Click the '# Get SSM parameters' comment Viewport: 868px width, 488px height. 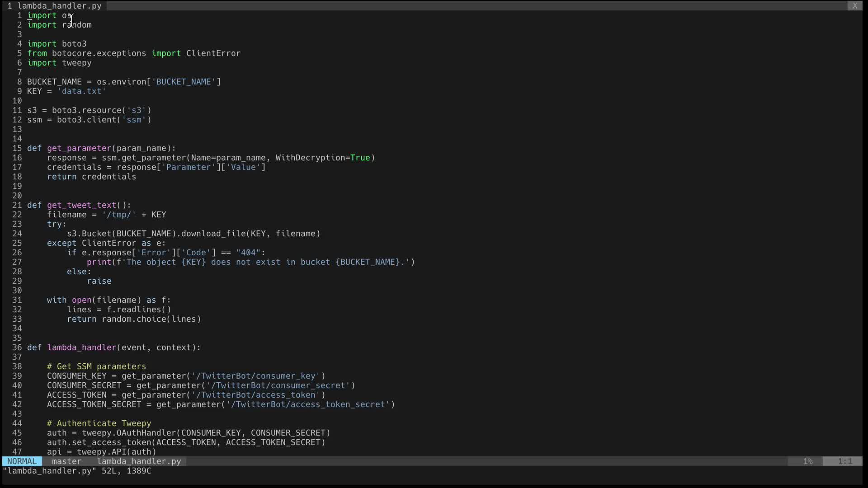point(96,366)
